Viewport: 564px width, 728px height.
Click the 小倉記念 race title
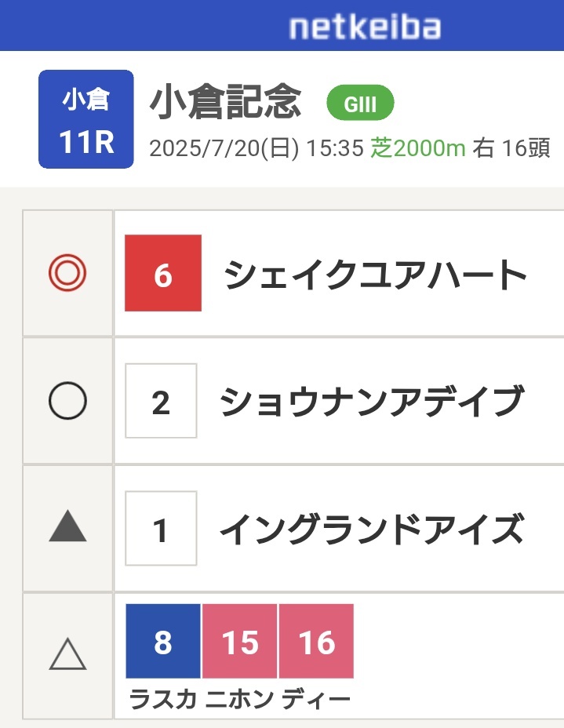point(226,102)
